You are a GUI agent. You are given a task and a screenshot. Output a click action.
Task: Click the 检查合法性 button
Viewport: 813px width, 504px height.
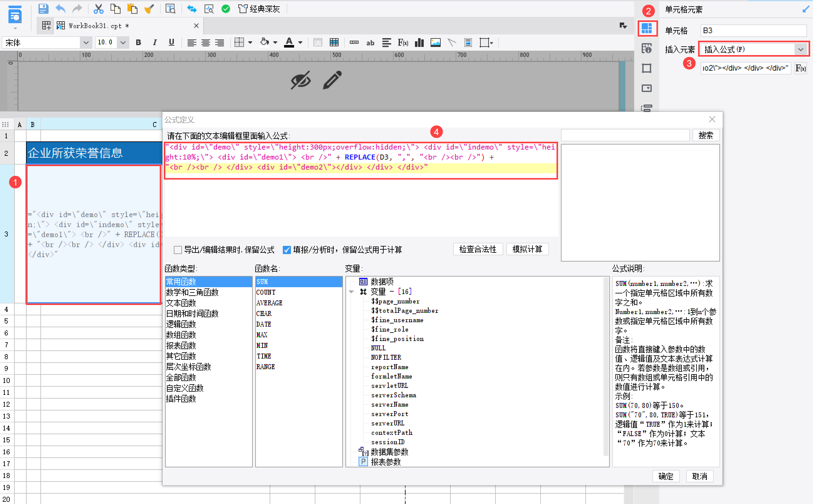477,249
